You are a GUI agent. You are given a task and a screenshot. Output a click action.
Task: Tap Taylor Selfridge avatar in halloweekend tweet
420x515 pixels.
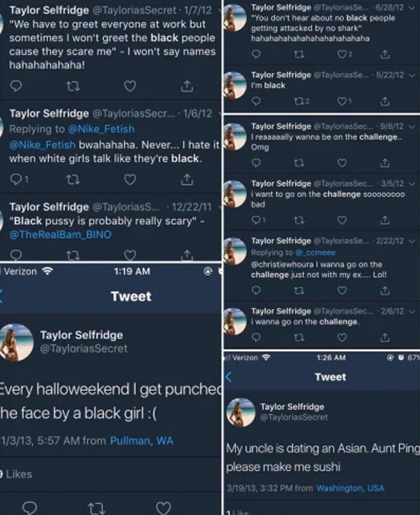16,342
